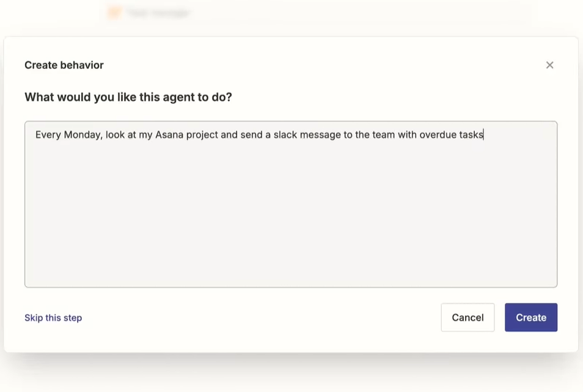The image size is (583, 392).
Task: Place cursor on the word look
Action: click(x=115, y=135)
